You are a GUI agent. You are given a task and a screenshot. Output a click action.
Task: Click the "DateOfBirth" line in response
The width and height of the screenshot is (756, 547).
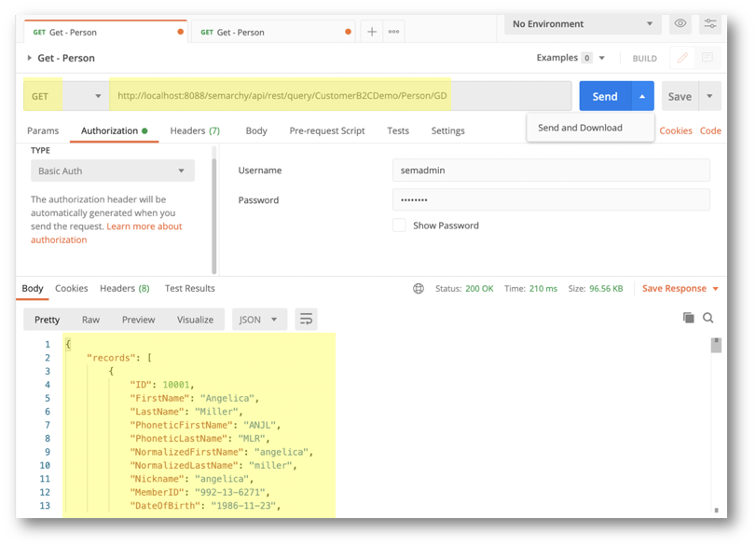[205, 506]
